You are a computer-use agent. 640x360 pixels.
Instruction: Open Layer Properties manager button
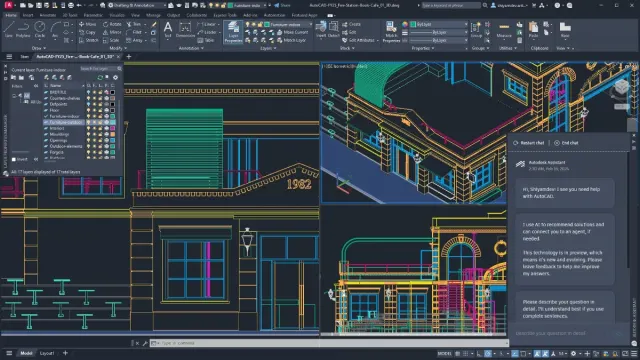(233, 32)
